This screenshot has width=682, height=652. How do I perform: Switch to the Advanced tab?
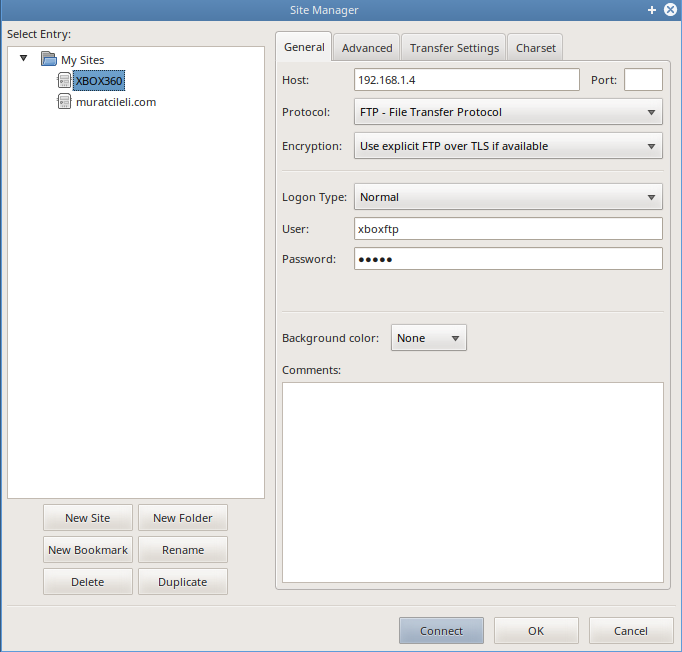coord(367,48)
